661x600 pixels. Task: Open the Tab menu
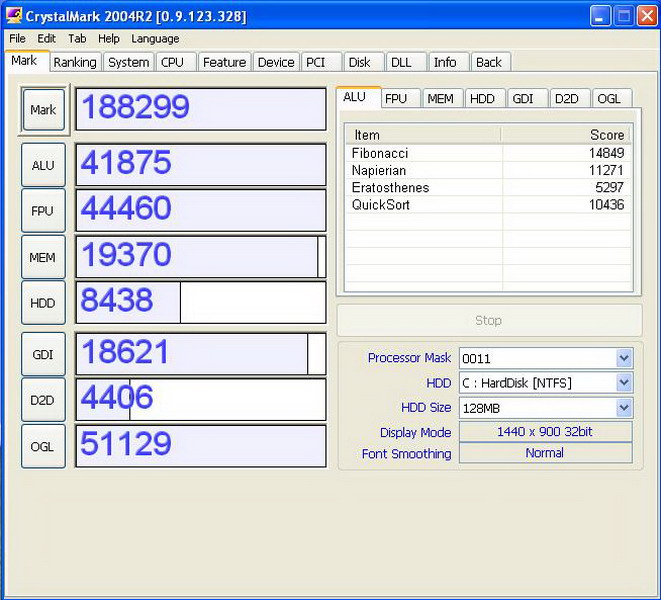click(x=77, y=39)
